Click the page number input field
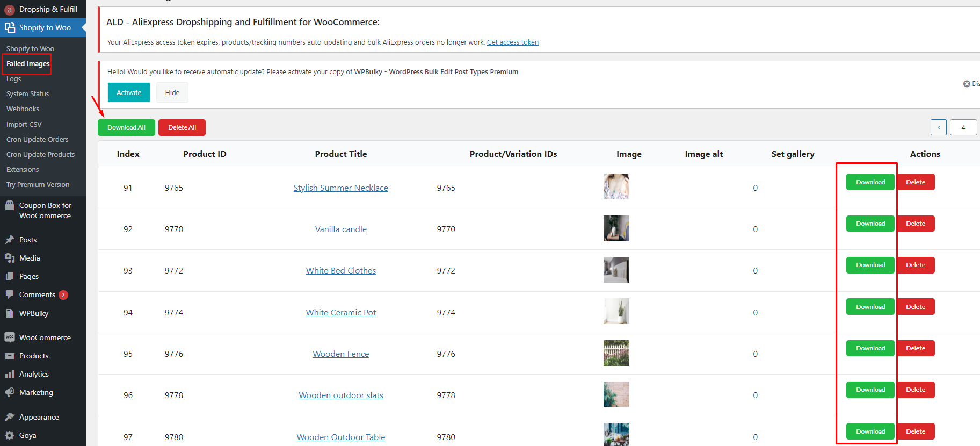 point(963,127)
